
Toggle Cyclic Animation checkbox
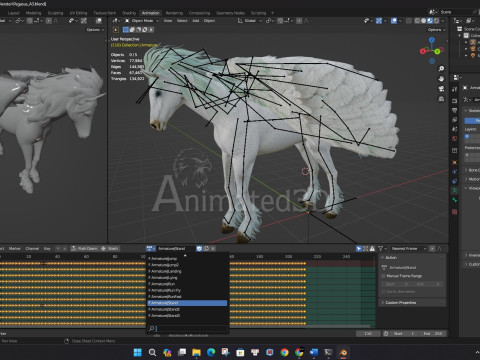coord(384,292)
